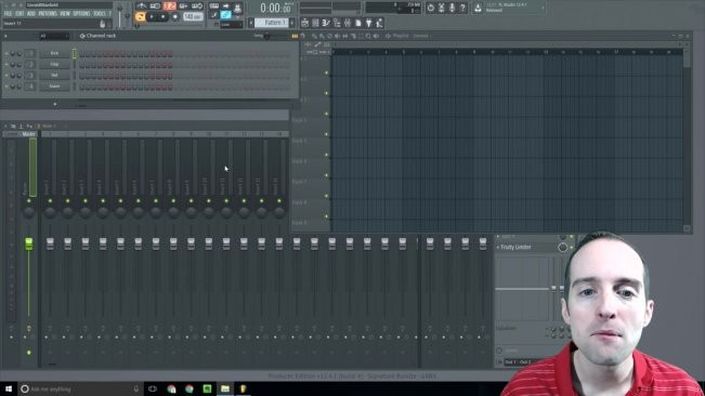This screenshot has width=705, height=396.
Task: Toggle the Master track mute LED in the mixer
Action: click(x=29, y=201)
